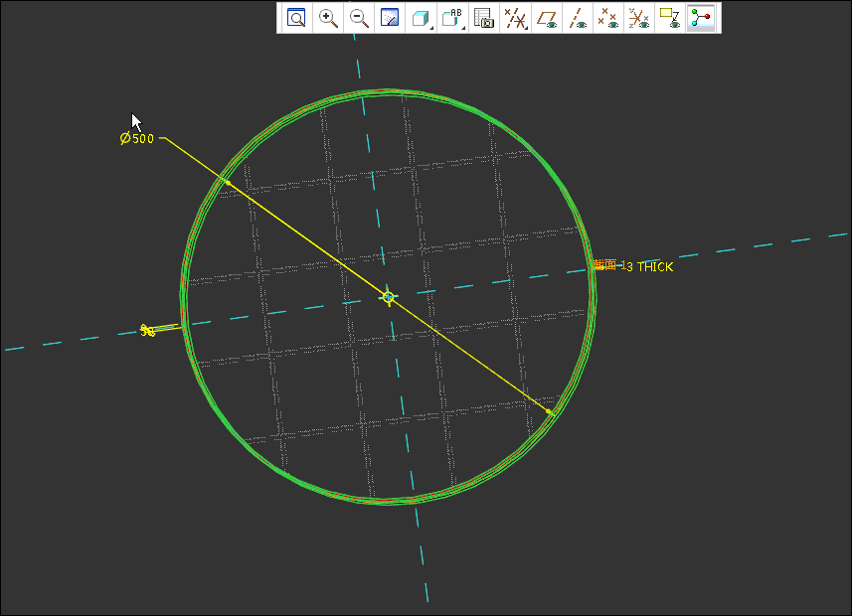Screen dimensions: 852x616
Task: Select the Ø500 diameter dimension
Action: coord(137,138)
